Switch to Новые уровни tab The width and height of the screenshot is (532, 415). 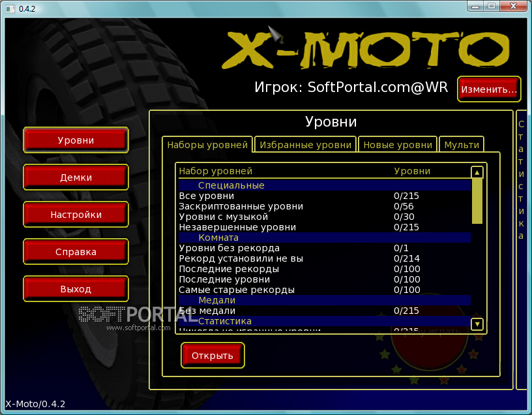pos(398,145)
